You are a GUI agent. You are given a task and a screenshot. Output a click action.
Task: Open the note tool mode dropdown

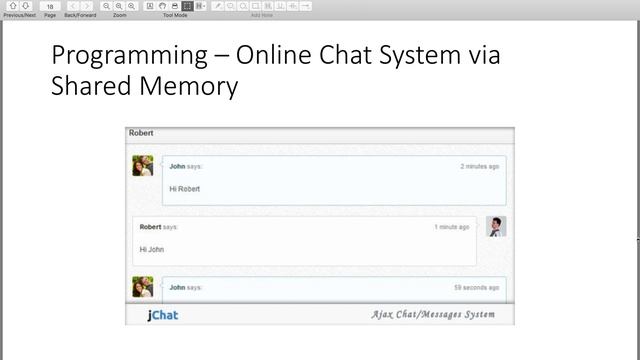[x=200, y=6]
